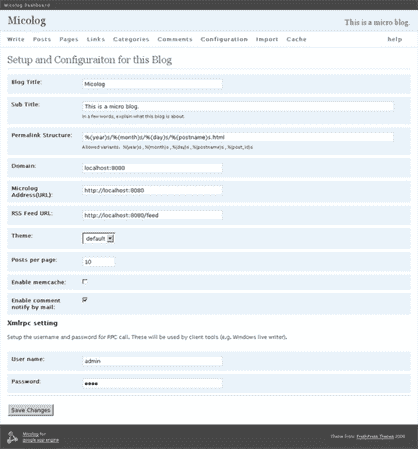Open the Theme dropdown
Viewport: 418px width, 449px height.
pos(98,238)
